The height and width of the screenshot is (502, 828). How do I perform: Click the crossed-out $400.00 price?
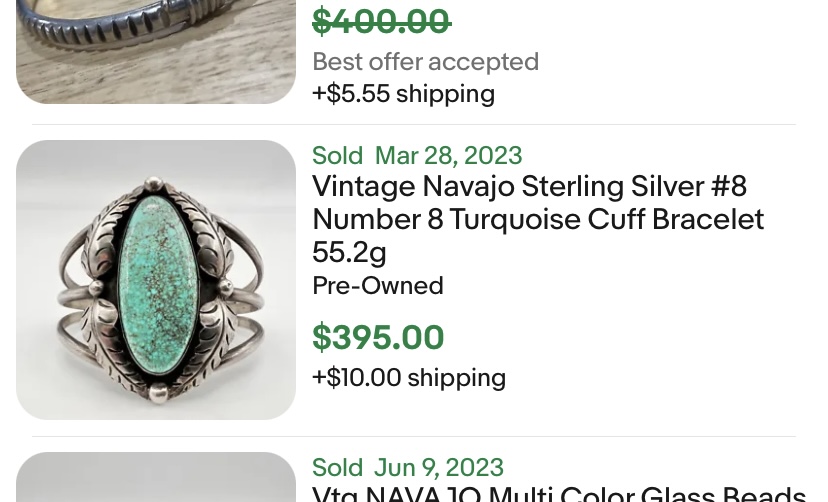click(x=381, y=21)
